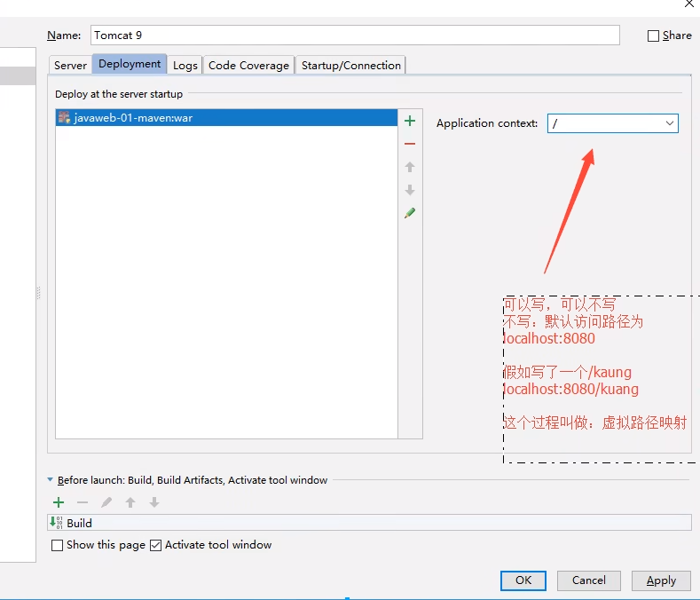Remove selected artifact with red minus icon
700x600 pixels.
pyautogui.click(x=410, y=144)
